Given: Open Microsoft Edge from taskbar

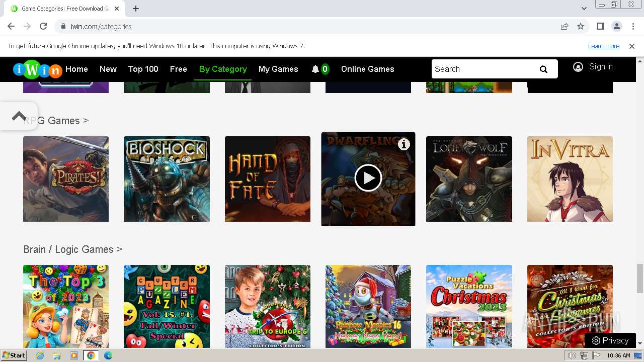Looking at the screenshot, I should pyautogui.click(x=108, y=355).
